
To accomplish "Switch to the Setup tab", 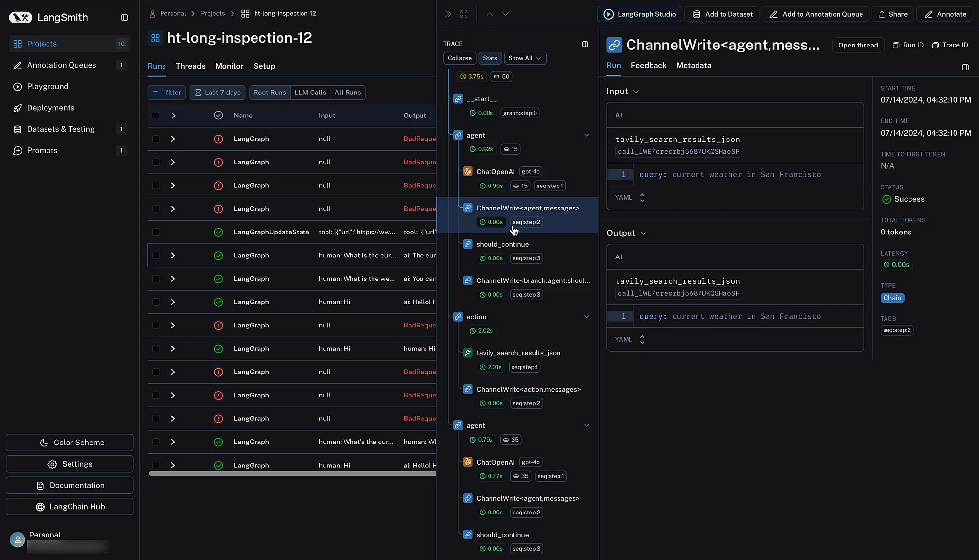I will pos(264,66).
